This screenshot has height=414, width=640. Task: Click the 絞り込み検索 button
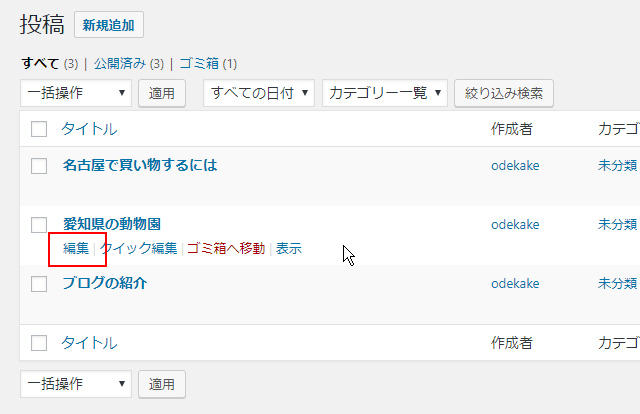pyautogui.click(x=503, y=93)
